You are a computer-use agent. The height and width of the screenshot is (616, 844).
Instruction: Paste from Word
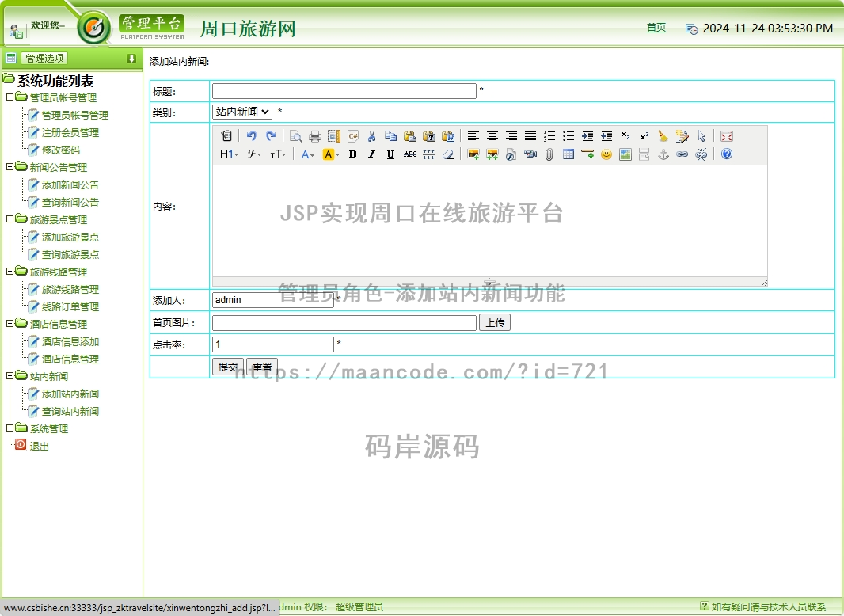(x=448, y=136)
